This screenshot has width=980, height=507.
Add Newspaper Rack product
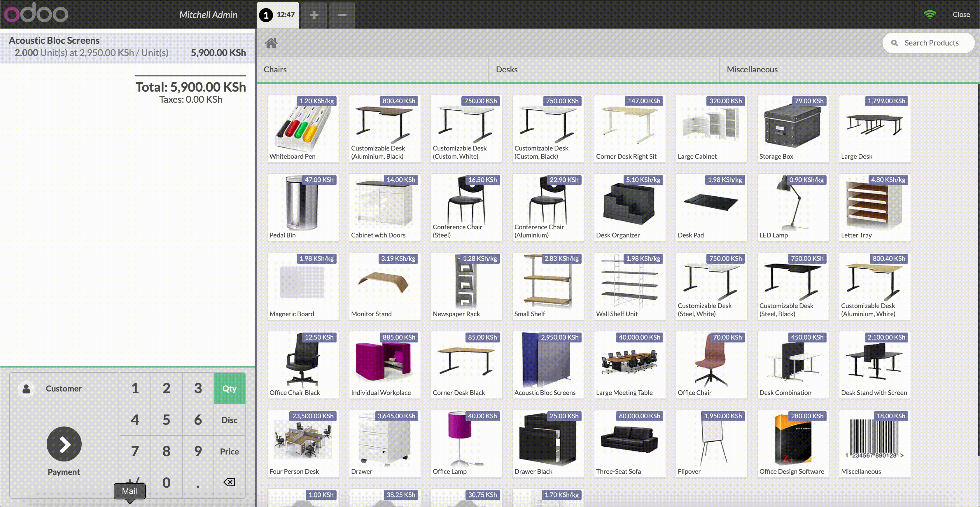(466, 286)
